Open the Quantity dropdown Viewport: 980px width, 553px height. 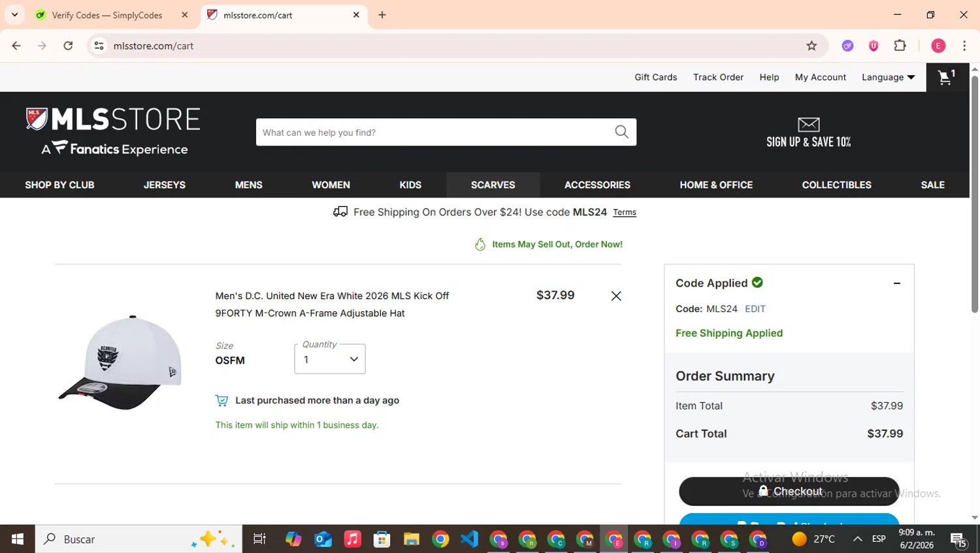[330, 359]
